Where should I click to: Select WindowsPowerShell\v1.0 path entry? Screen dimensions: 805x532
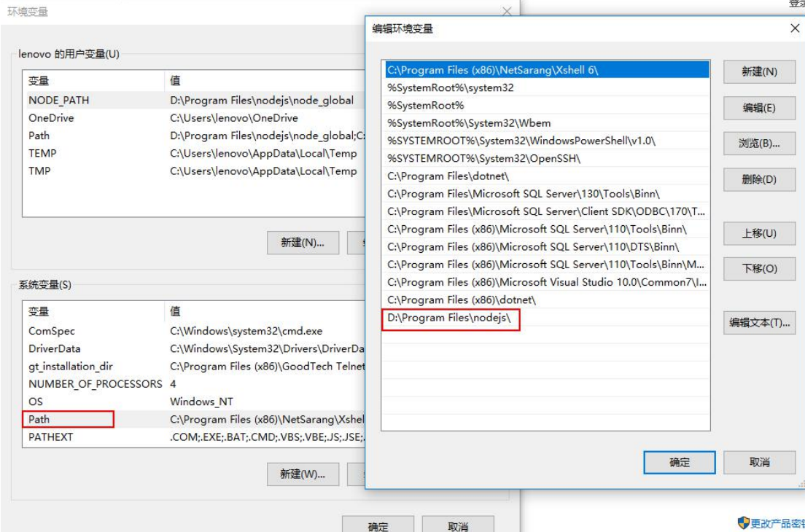pyautogui.click(x=547, y=141)
